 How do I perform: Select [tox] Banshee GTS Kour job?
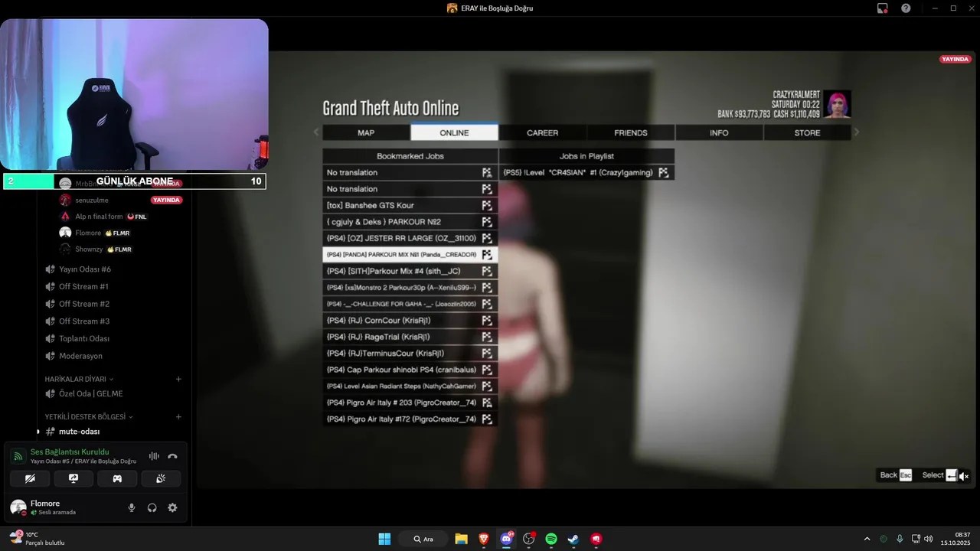point(410,205)
